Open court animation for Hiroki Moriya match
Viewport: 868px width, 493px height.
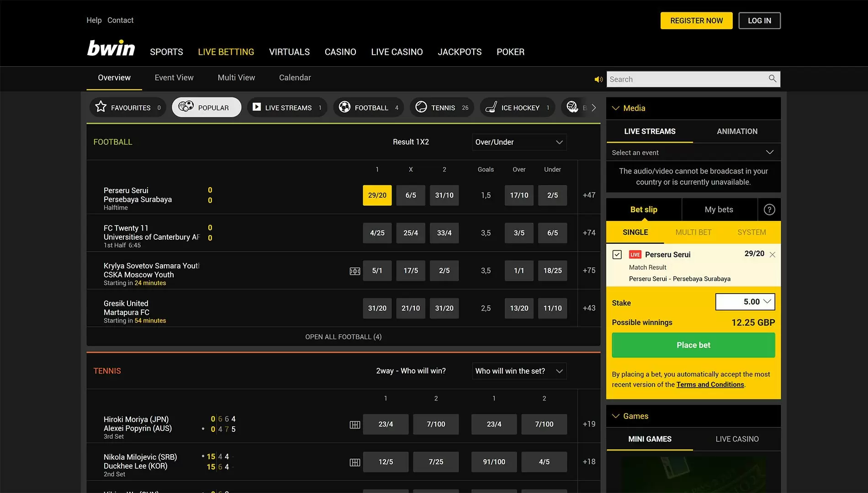pyautogui.click(x=355, y=425)
